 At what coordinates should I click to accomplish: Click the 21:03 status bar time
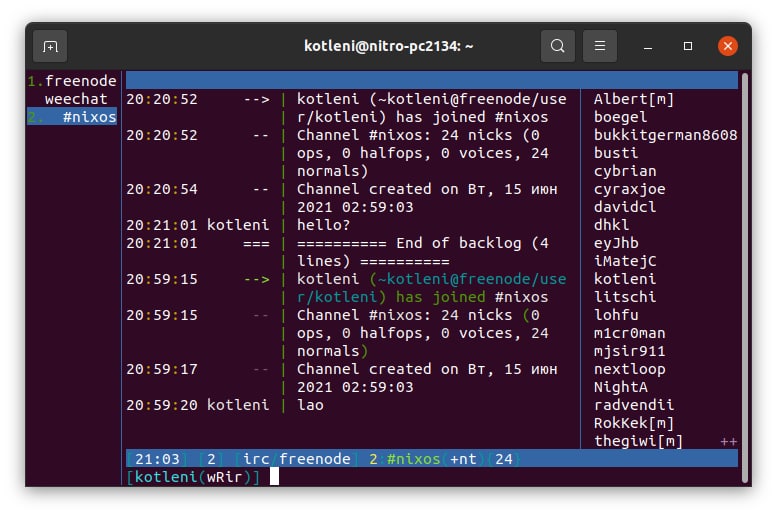pos(157,459)
